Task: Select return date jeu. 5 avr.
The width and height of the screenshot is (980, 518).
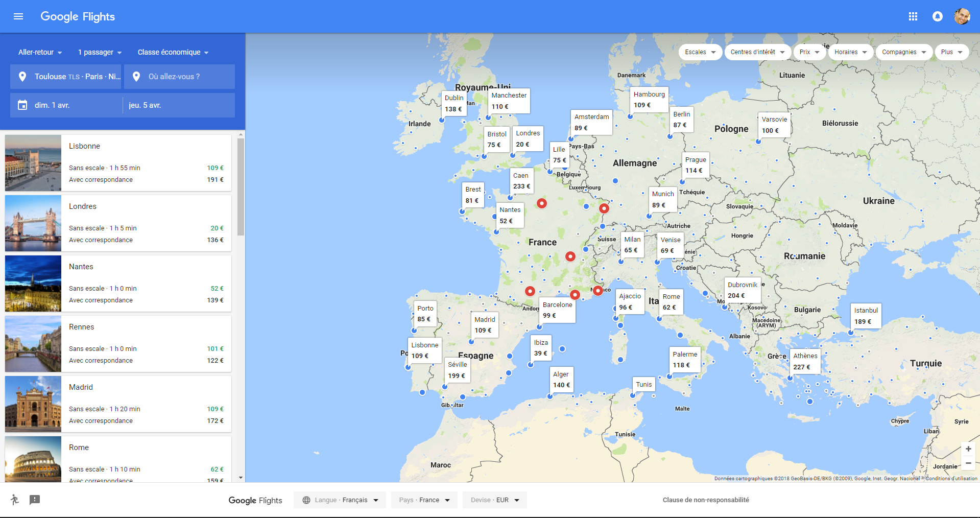Action: click(179, 105)
